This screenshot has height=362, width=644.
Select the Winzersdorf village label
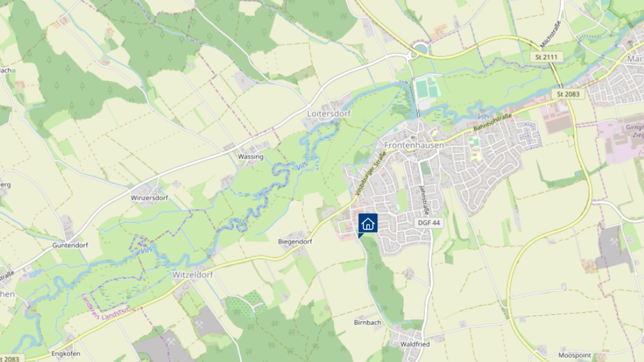pyautogui.click(x=150, y=198)
